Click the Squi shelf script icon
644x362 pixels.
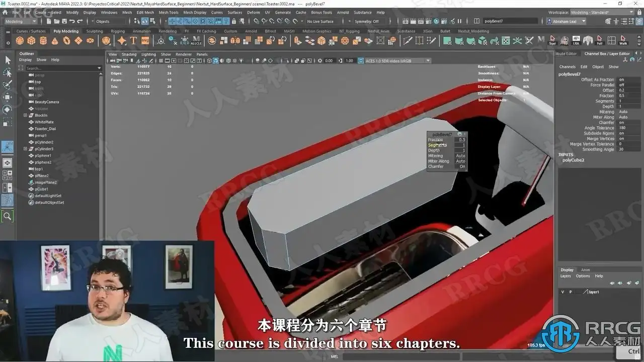pos(552,40)
